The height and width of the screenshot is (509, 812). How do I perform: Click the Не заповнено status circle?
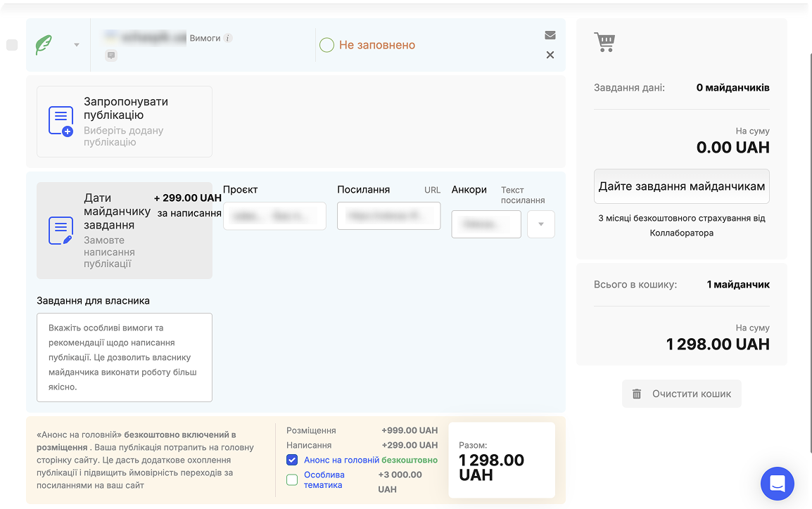[x=326, y=44]
